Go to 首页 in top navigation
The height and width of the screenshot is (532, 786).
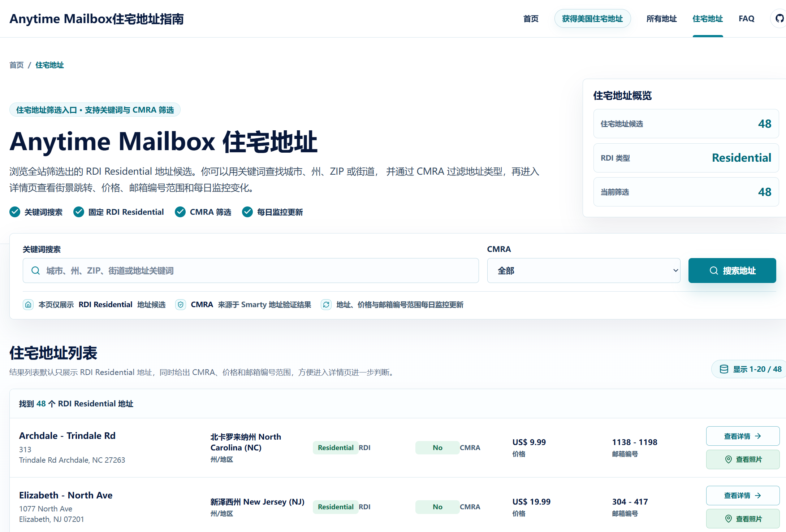[531, 18]
